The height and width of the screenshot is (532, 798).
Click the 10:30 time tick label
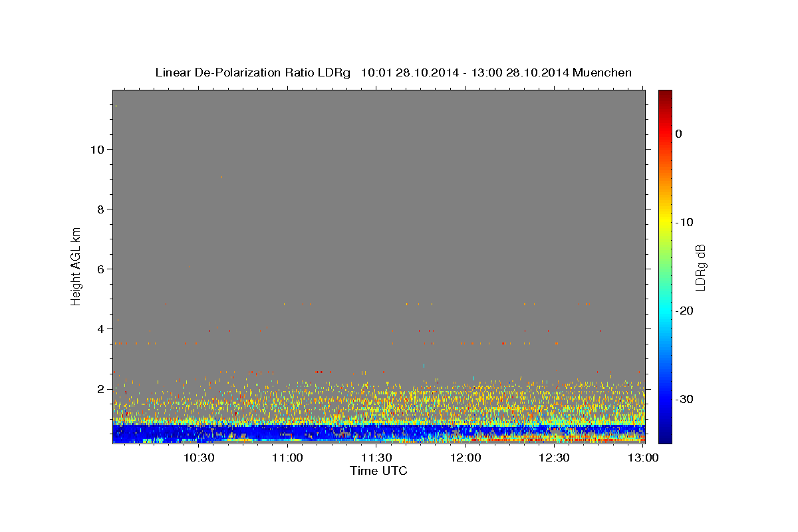pyautogui.click(x=198, y=458)
